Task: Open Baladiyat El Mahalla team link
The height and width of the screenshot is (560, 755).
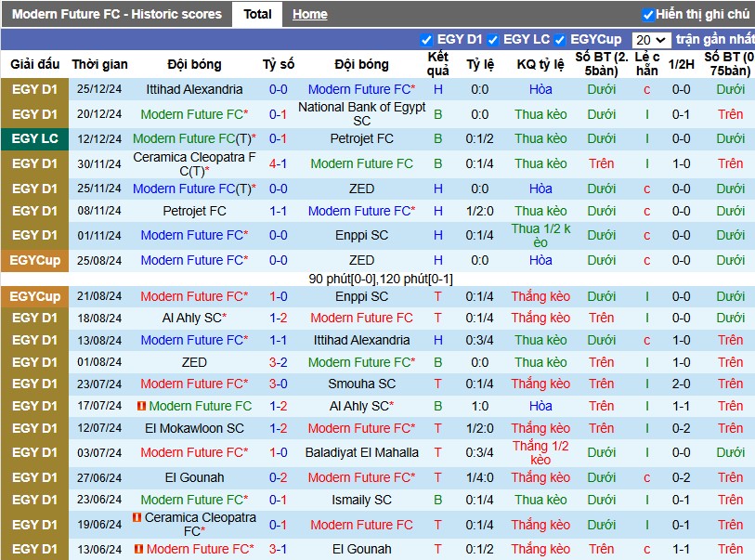Action: pos(361,452)
